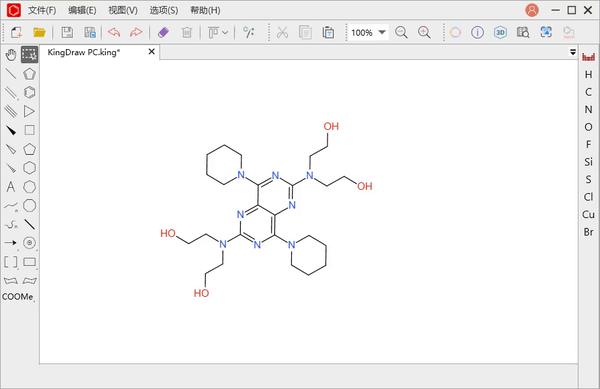Select the COOMe group tool

(18, 296)
